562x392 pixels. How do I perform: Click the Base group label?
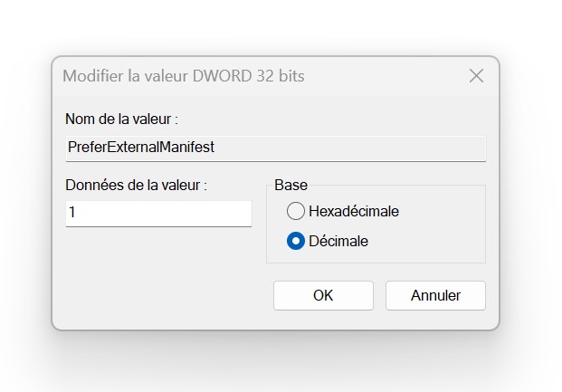pyautogui.click(x=291, y=185)
